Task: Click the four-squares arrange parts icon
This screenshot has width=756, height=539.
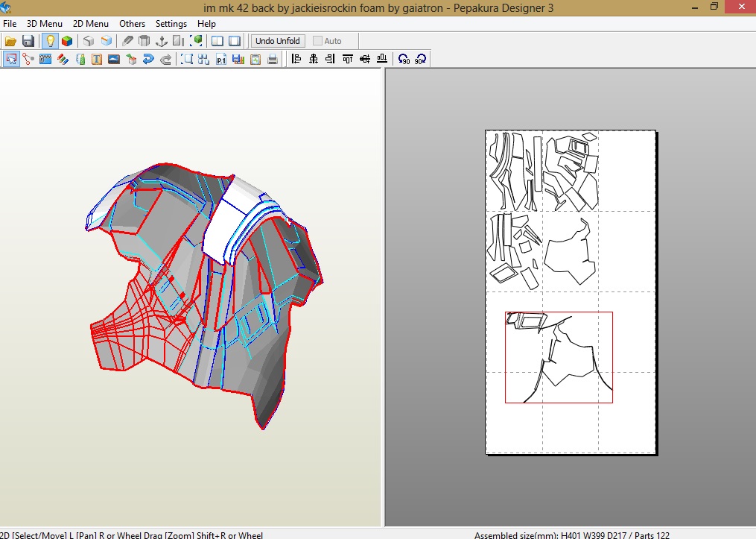Action: pos(203,60)
